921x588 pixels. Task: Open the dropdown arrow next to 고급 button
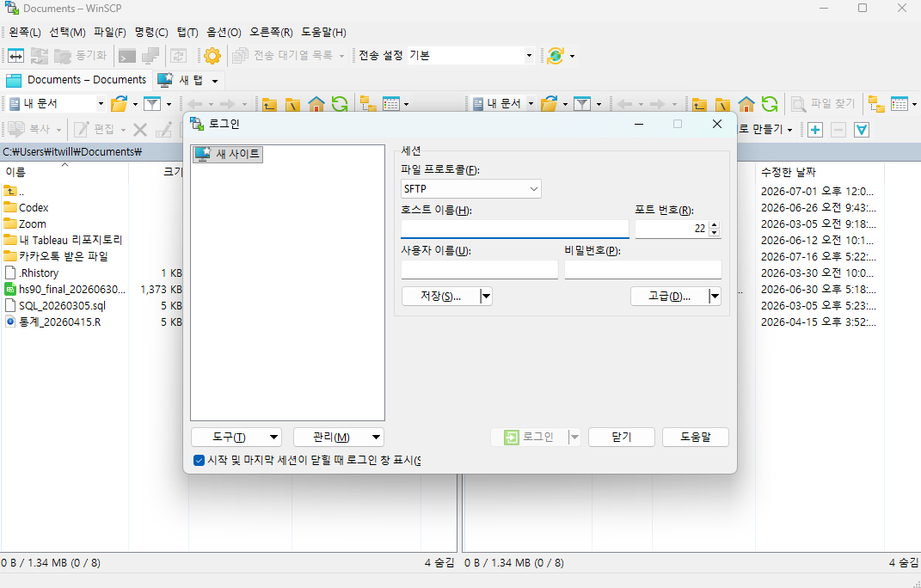[715, 296]
